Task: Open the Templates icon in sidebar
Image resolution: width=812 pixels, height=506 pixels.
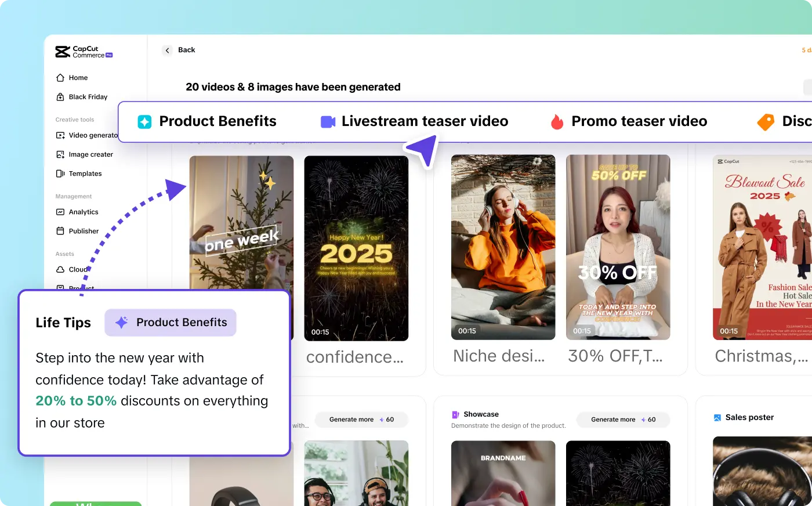Action: click(x=60, y=174)
